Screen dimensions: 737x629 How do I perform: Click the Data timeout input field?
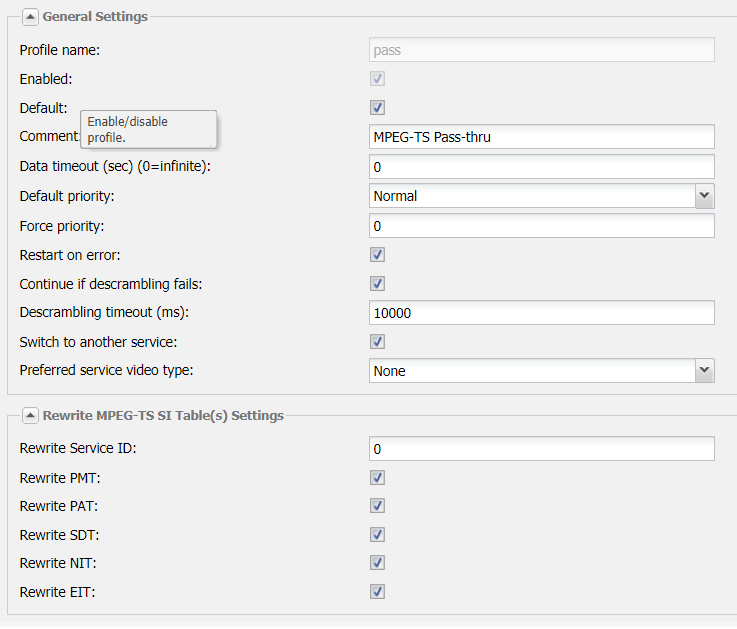click(x=541, y=167)
